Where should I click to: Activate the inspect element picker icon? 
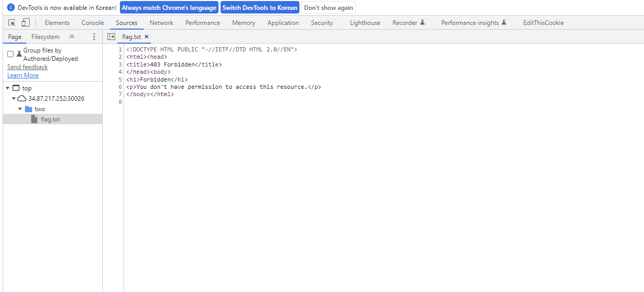coord(12,23)
